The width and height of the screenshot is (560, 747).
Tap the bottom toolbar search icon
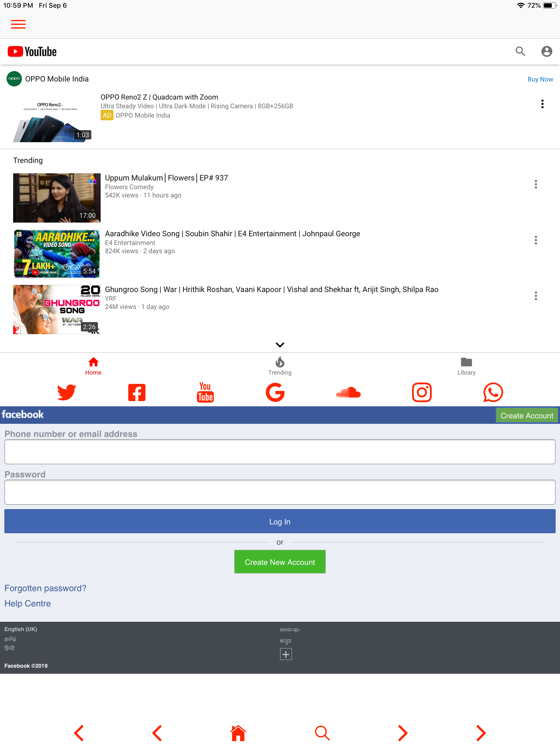tap(322, 733)
